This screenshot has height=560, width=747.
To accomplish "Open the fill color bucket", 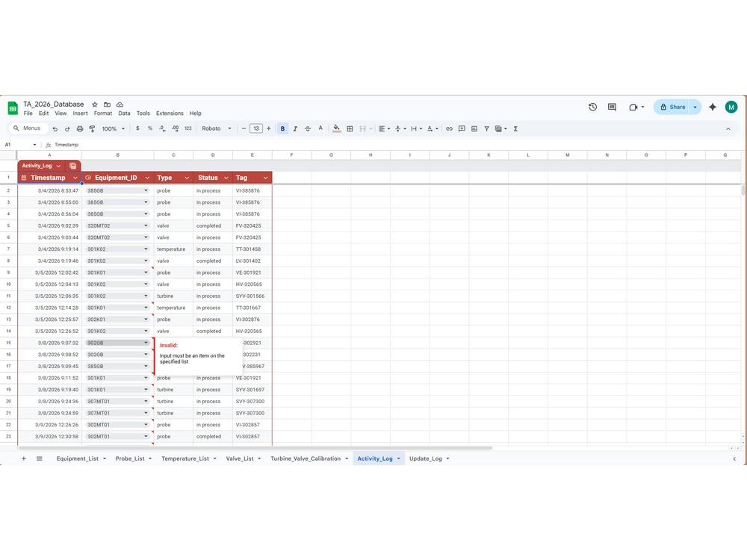I will [x=336, y=128].
